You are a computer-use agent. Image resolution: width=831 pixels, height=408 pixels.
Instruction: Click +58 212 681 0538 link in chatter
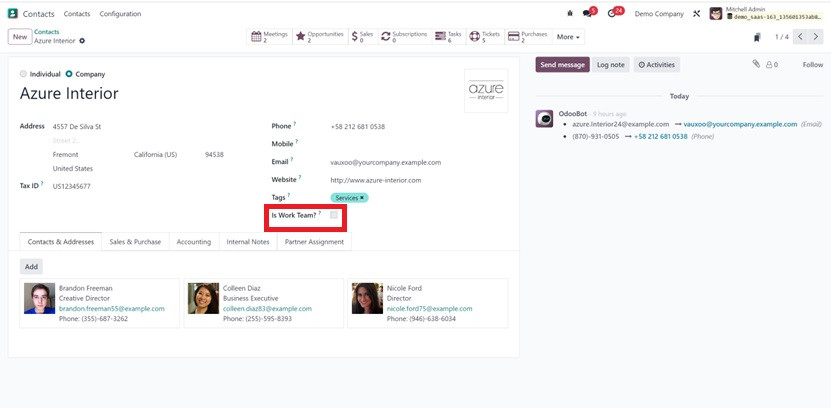click(x=660, y=136)
